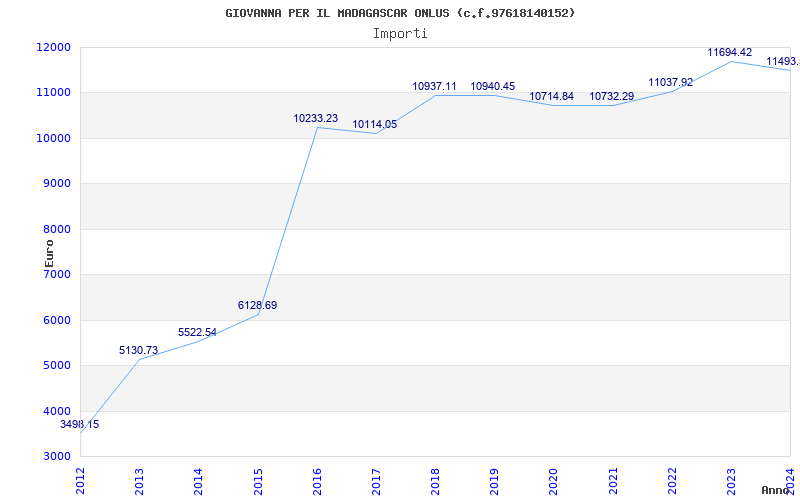Select the 11037.92 data label

pyautogui.click(x=670, y=82)
